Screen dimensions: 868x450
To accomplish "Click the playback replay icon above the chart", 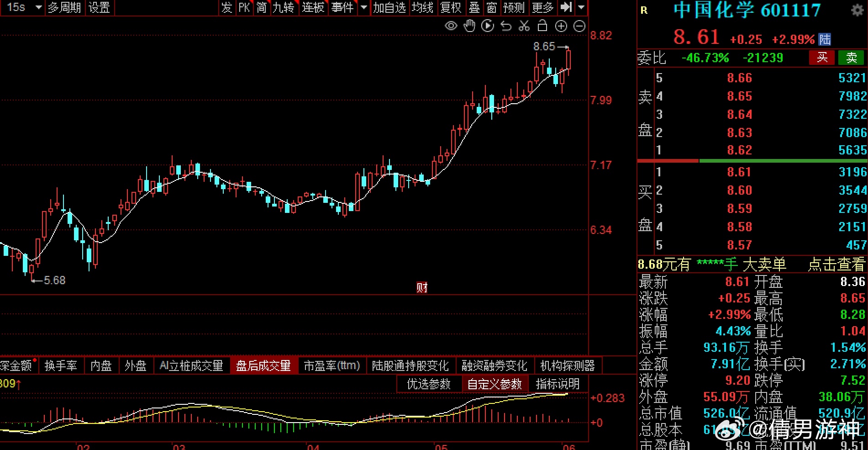I will pyautogui.click(x=487, y=26).
